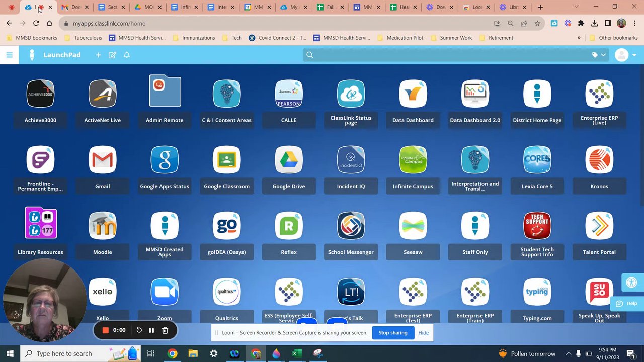Open Excel from the taskbar
Screen dimensions: 644x362
coord(297,353)
